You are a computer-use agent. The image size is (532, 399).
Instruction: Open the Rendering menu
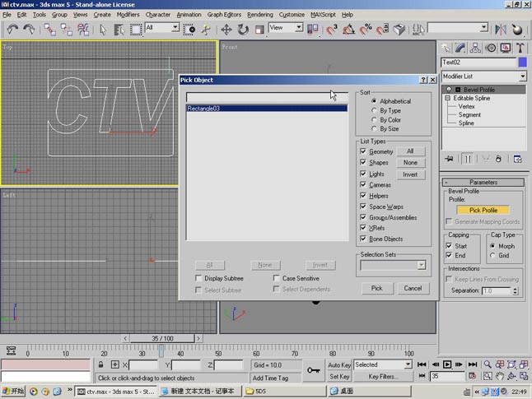[x=260, y=15]
